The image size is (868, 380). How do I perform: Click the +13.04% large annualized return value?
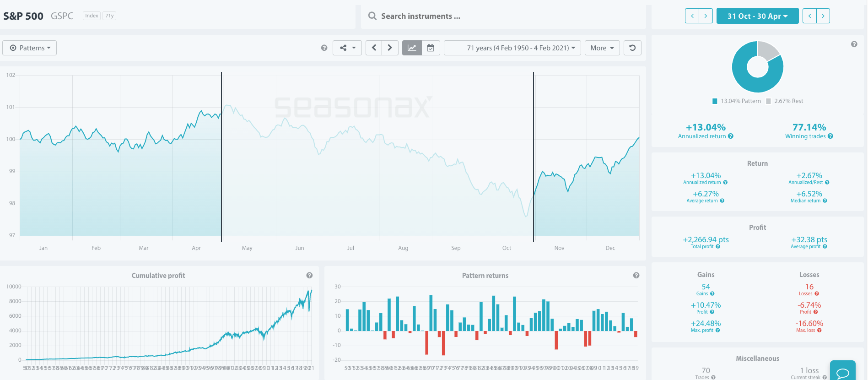point(706,127)
